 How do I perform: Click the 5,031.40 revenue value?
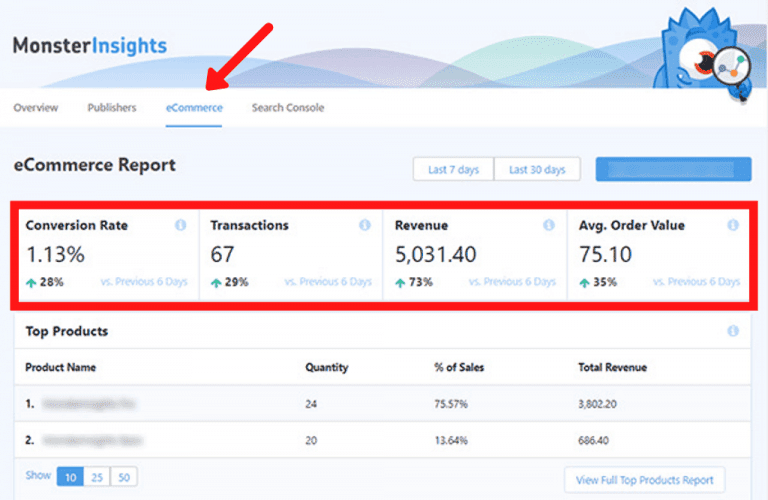(435, 255)
